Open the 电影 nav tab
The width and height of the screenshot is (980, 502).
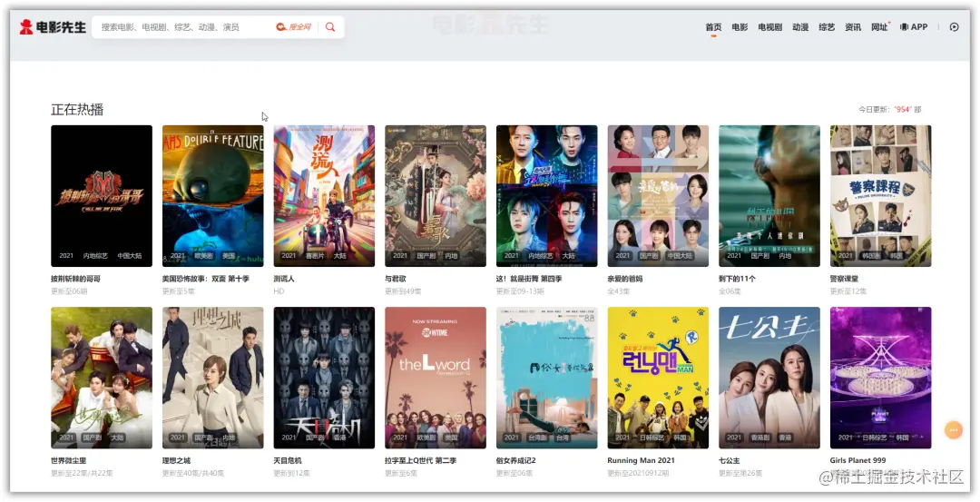(740, 27)
